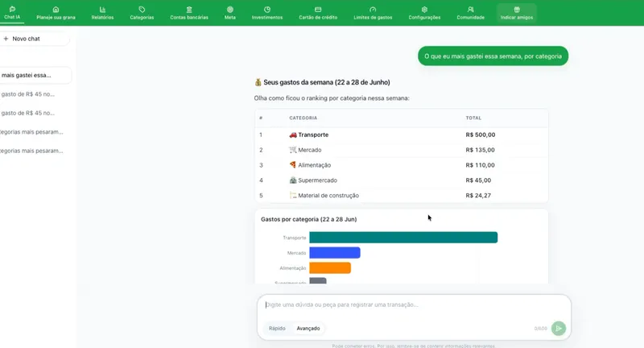Click the card icon for Cartão de crédito

point(318,10)
